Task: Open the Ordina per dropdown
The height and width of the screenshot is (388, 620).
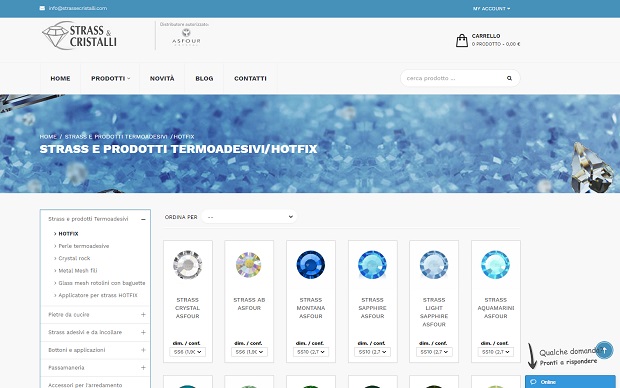Action: (249, 217)
